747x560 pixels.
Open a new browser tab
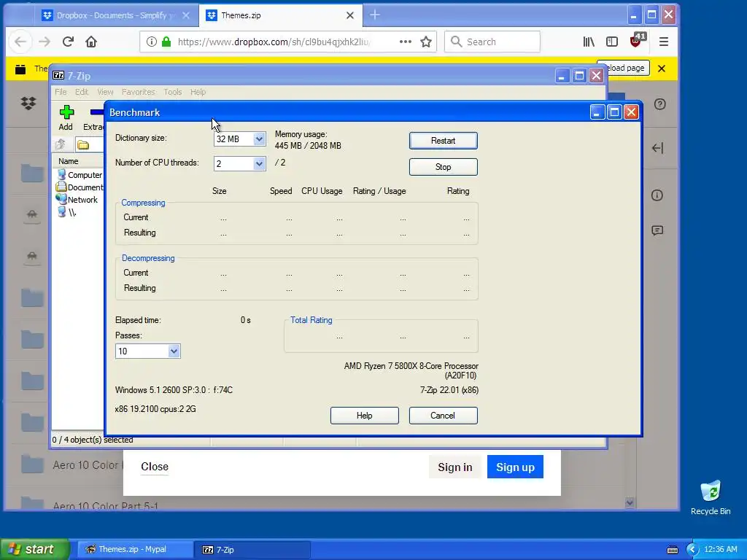point(375,15)
